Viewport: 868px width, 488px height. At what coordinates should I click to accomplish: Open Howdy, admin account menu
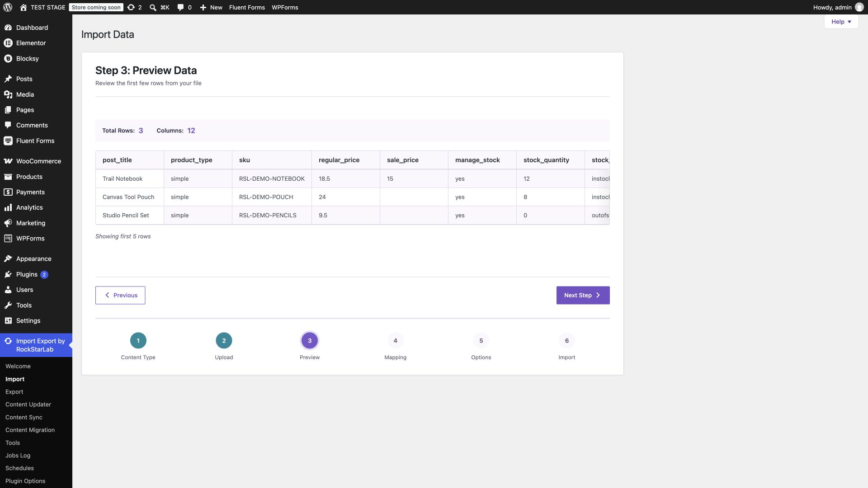tap(838, 7)
